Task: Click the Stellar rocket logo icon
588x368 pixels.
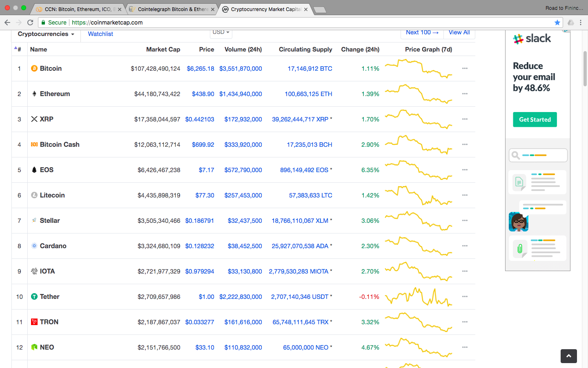Action: 34,220
